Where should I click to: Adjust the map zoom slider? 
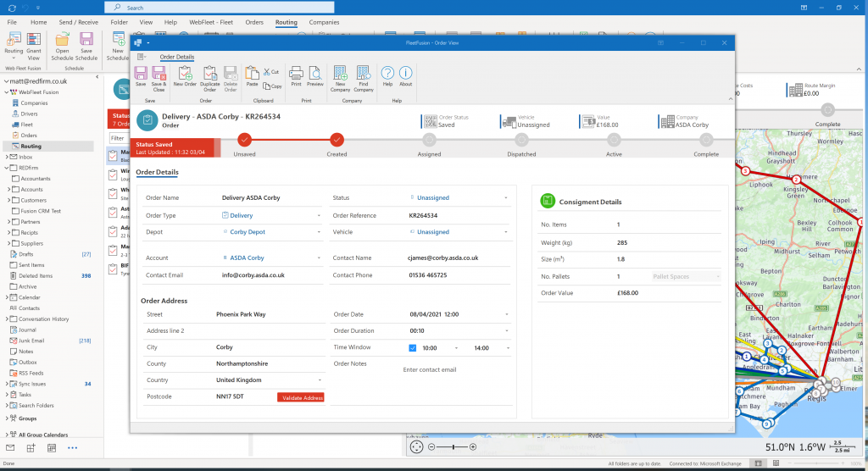454,446
